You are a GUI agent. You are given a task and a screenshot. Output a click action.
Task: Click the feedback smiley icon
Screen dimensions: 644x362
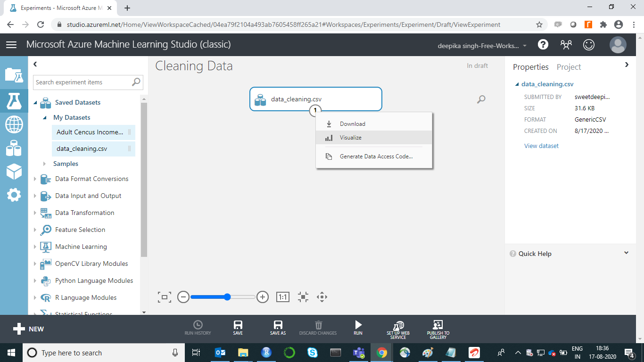tap(589, 45)
